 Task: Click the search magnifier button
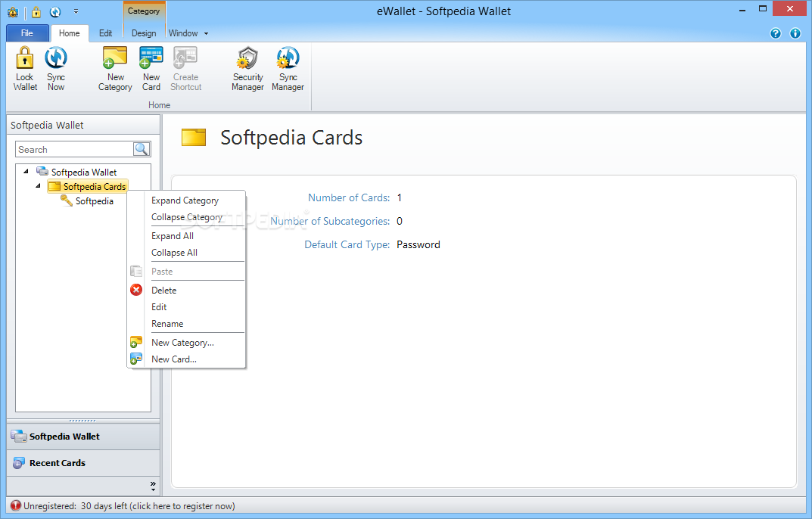142,149
